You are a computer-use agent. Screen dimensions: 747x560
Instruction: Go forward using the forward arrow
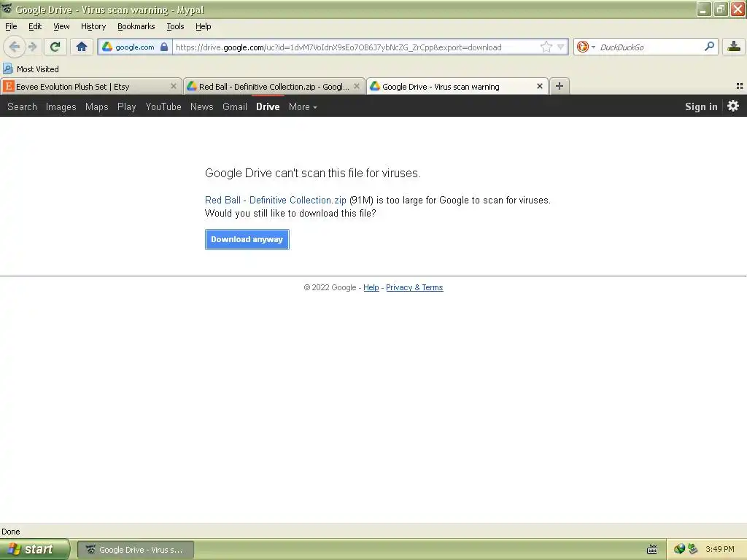pos(32,47)
